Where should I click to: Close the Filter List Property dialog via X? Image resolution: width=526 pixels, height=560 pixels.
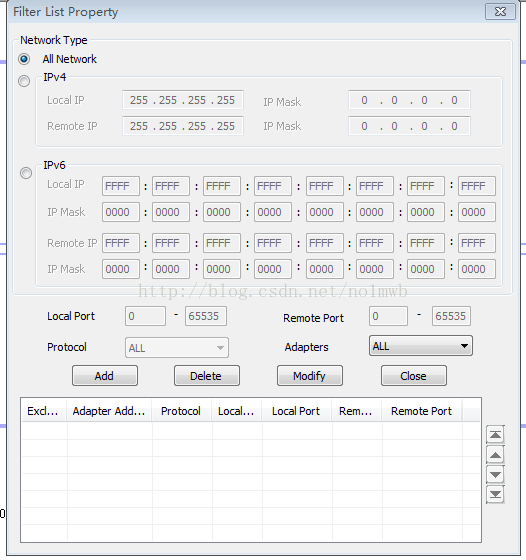click(500, 12)
